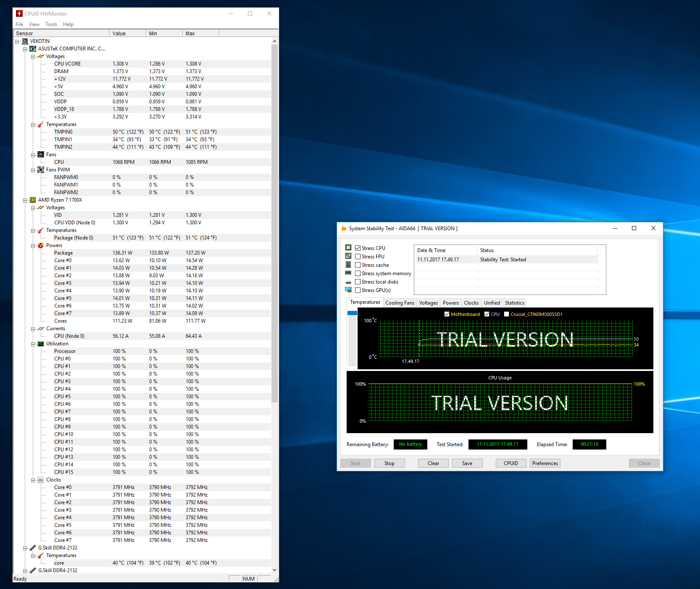Click the motherboard Voltages lightning icon
This screenshot has height=589, width=700.
pos(41,56)
